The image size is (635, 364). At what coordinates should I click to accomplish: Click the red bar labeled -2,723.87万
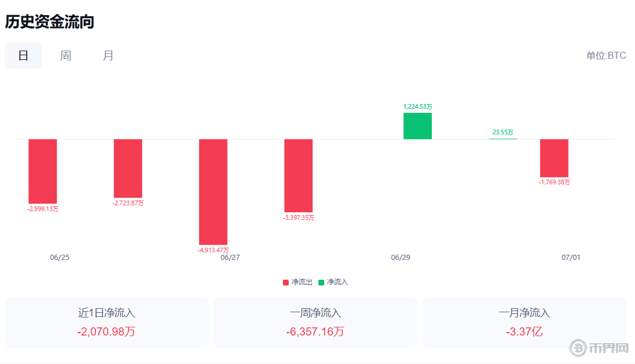point(128,169)
